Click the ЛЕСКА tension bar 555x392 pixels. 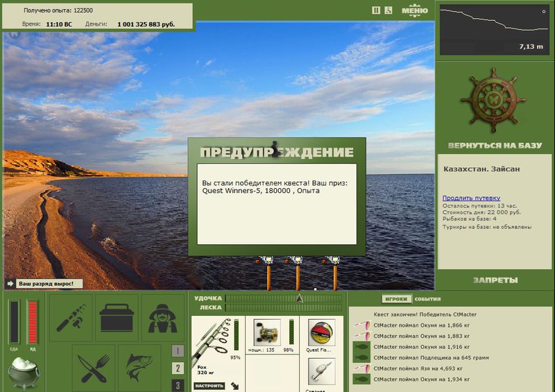pyautogui.click(x=284, y=307)
